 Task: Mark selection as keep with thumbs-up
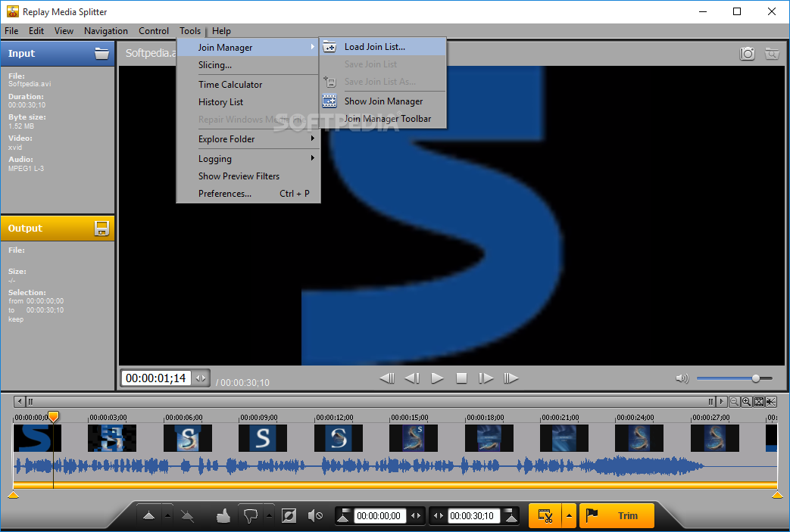pyautogui.click(x=223, y=515)
